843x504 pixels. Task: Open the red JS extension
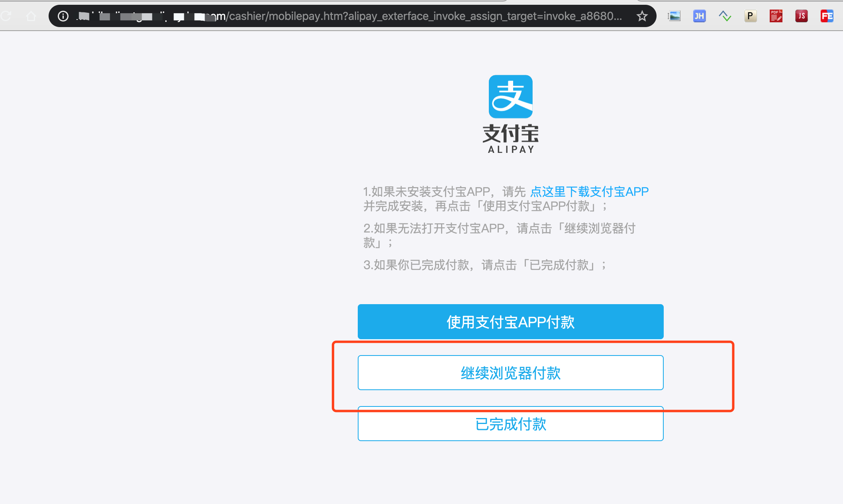point(801,16)
